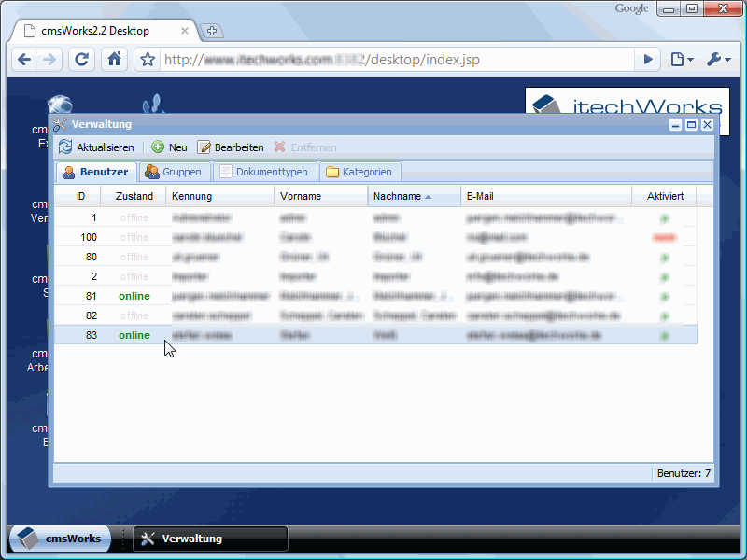The width and height of the screenshot is (747, 560).
Task: Sort by the Aktiviert column header
Action: (x=665, y=196)
